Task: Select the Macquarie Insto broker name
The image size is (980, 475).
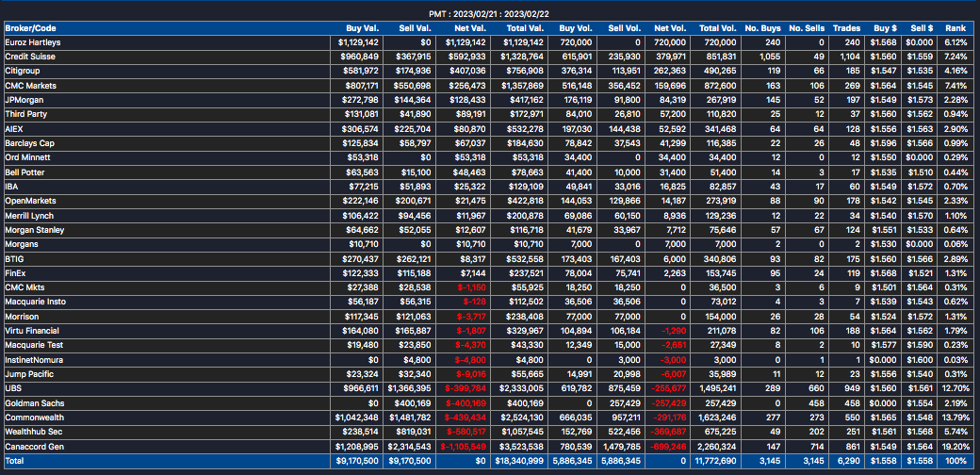Action: [35, 302]
